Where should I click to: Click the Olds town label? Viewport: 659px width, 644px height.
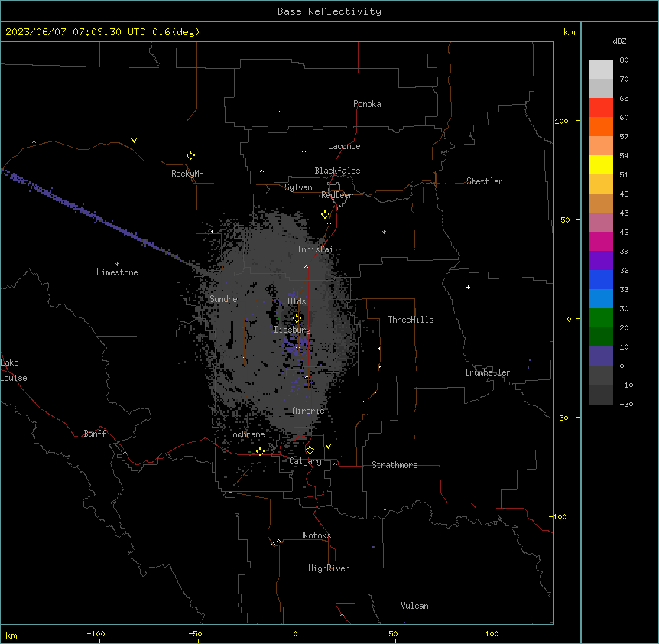[x=297, y=301]
